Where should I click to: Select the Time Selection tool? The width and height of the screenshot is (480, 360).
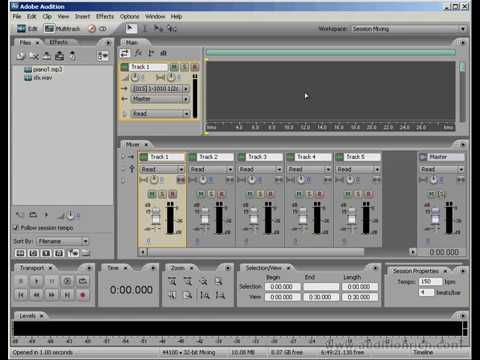(x=145, y=28)
